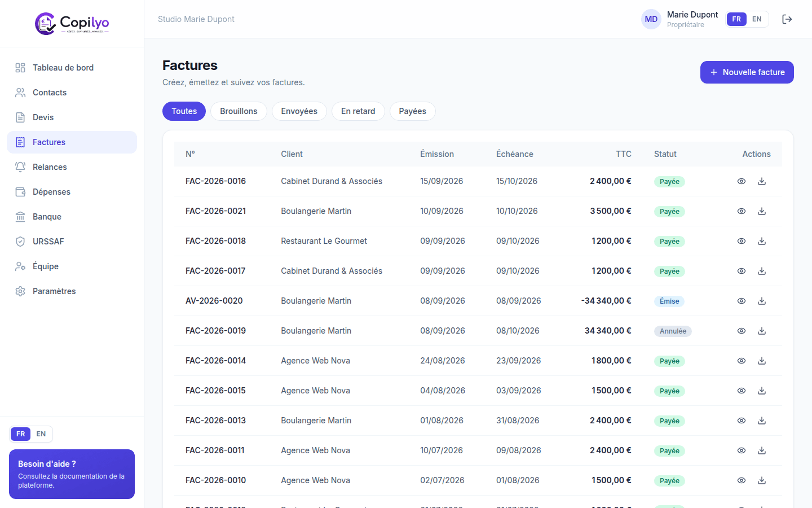The image size is (812, 508).
Task: Select FR language in sidebar
Action: click(x=21, y=434)
